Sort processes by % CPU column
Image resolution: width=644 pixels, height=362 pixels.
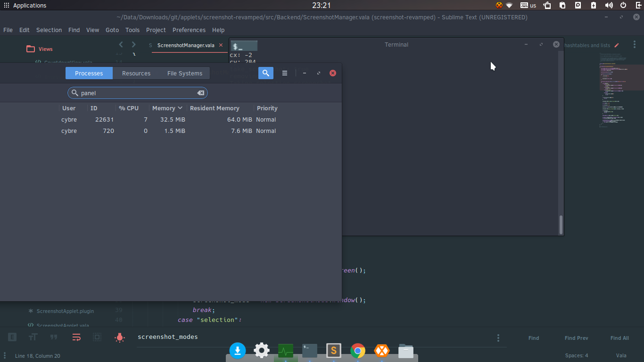pyautogui.click(x=129, y=108)
